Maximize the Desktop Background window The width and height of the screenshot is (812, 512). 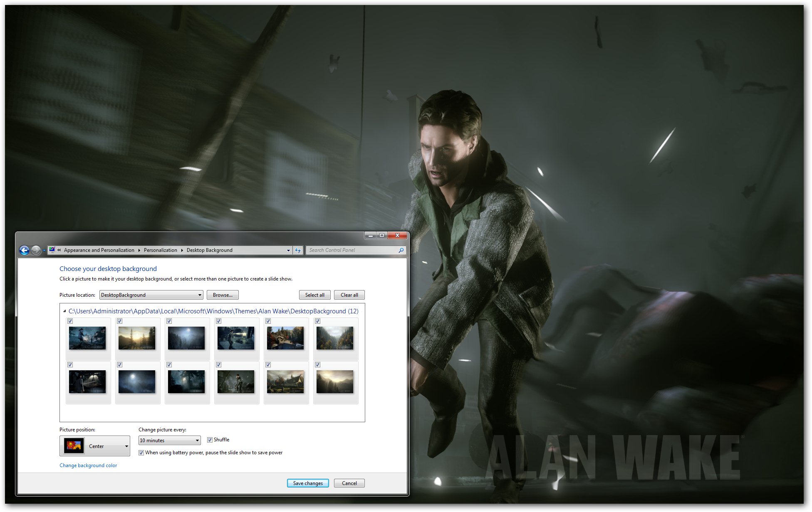tap(382, 236)
